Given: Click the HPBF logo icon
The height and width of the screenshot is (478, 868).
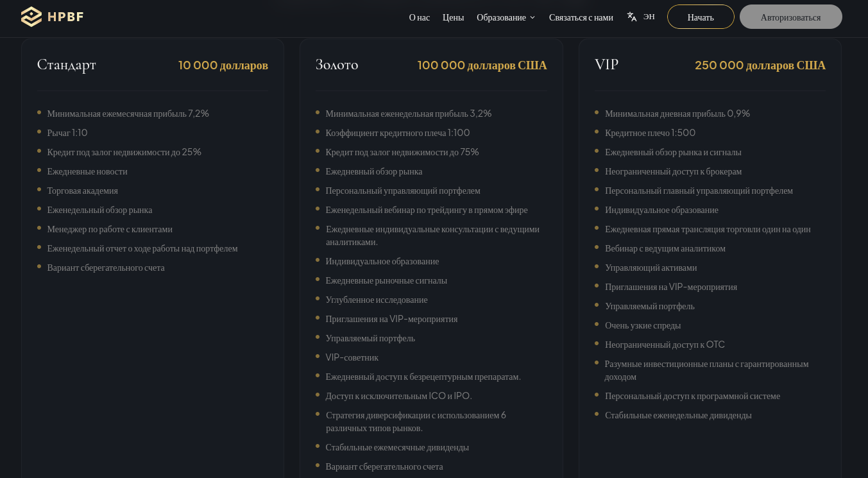Looking at the screenshot, I should tap(31, 17).
